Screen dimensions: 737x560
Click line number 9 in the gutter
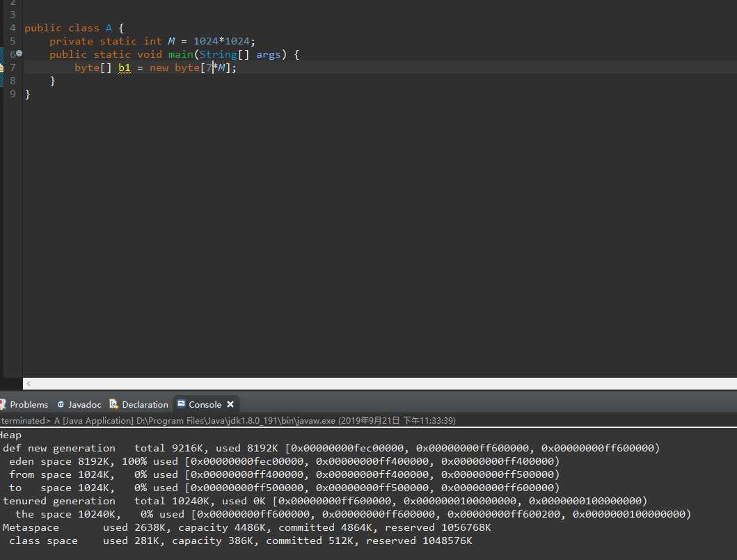(x=13, y=94)
